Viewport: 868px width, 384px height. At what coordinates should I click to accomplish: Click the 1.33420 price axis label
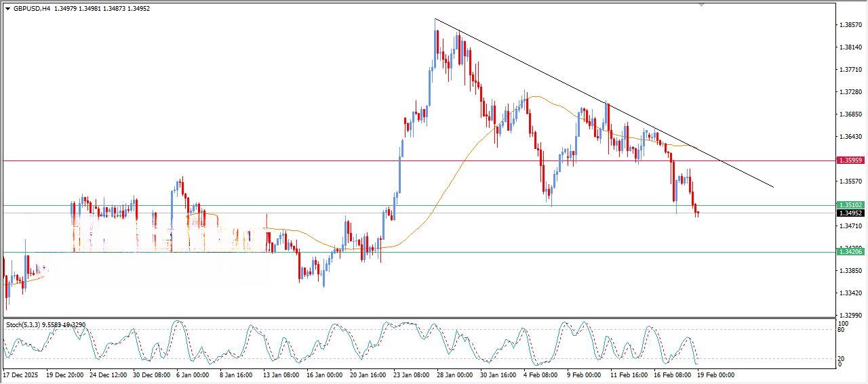(x=850, y=293)
